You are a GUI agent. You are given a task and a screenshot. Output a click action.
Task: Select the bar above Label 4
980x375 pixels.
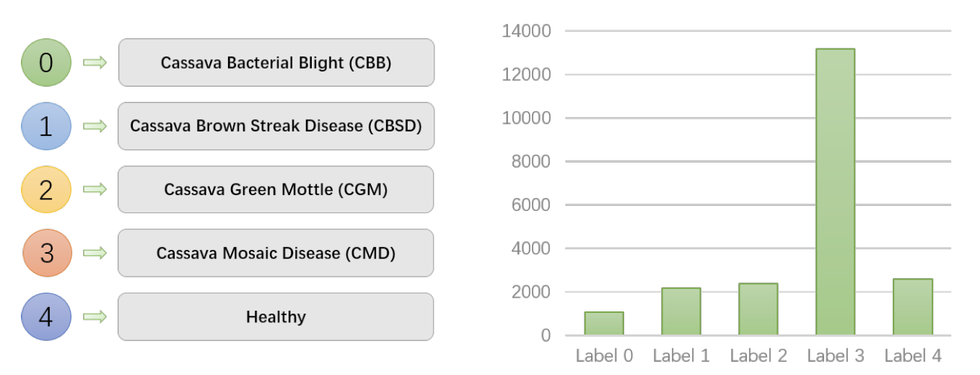tap(912, 307)
